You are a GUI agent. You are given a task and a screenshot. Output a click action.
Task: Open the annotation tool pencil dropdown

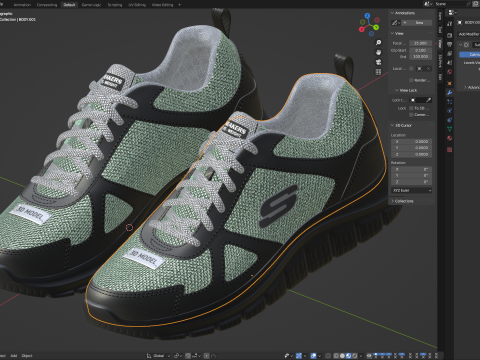click(396, 23)
